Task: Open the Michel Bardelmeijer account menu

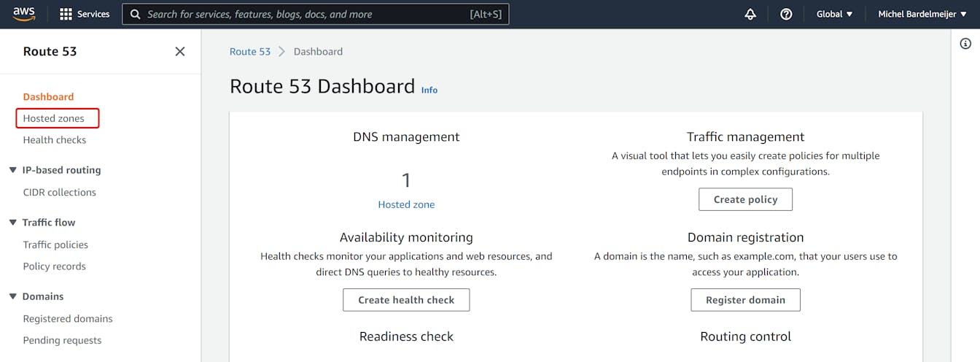Action: coord(922,14)
